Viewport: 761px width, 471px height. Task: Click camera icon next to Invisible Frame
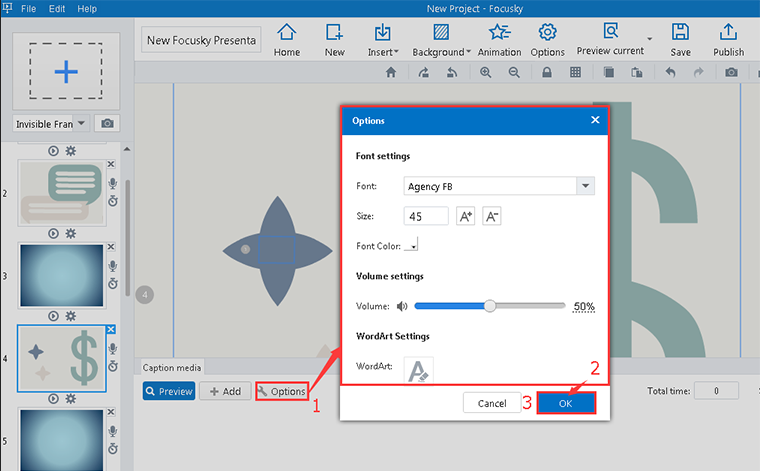(107, 123)
